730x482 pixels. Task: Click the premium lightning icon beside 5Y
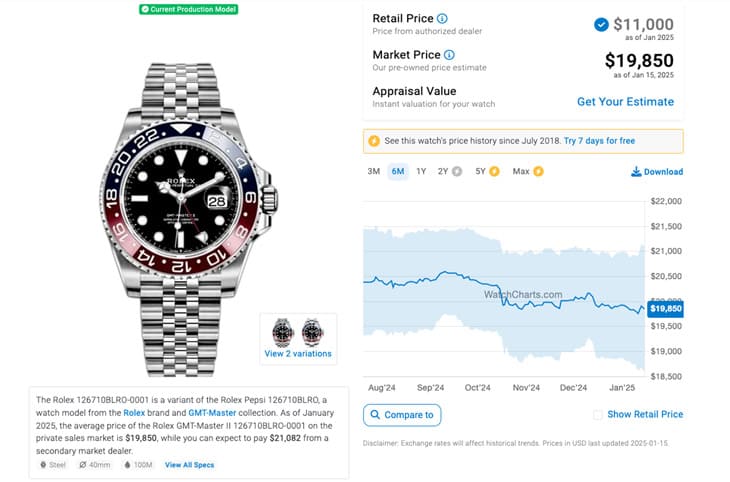[x=495, y=171]
